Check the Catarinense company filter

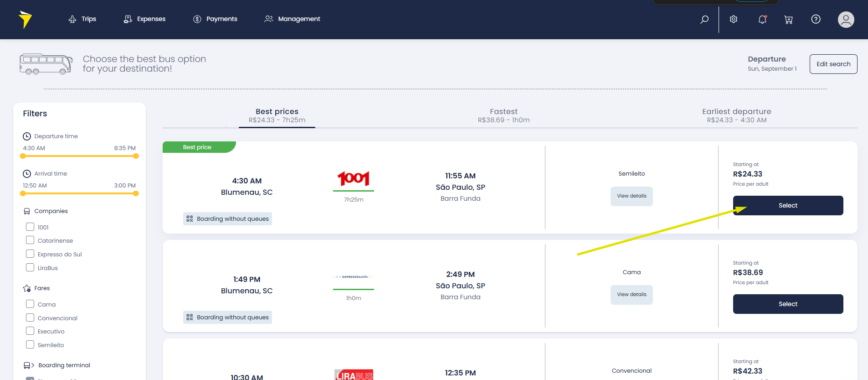(30, 240)
